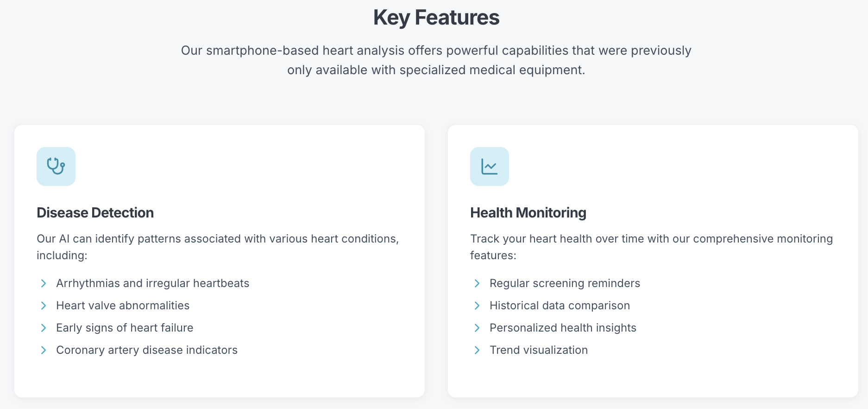Click chevron next to Heart valve abnormalities

point(44,306)
